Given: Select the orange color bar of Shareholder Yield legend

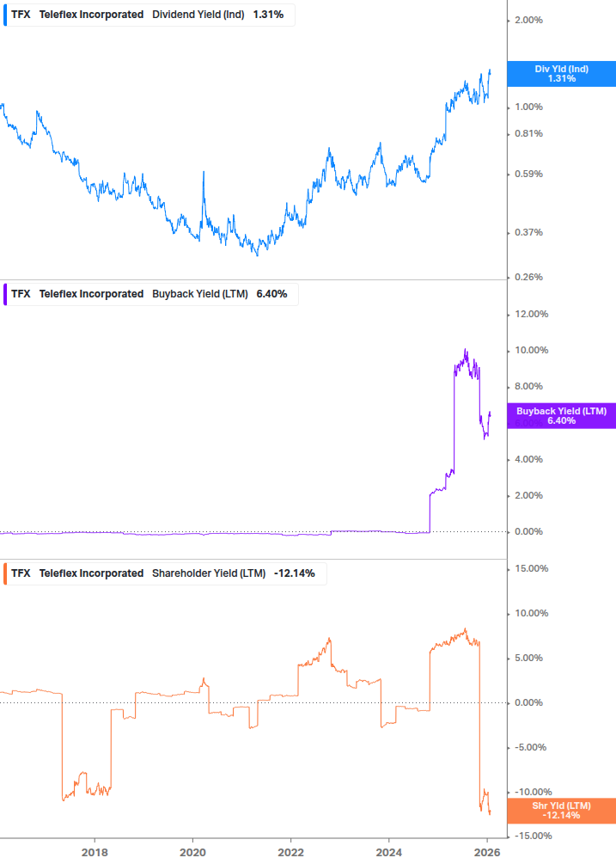Looking at the screenshot, I should point(5,573).
